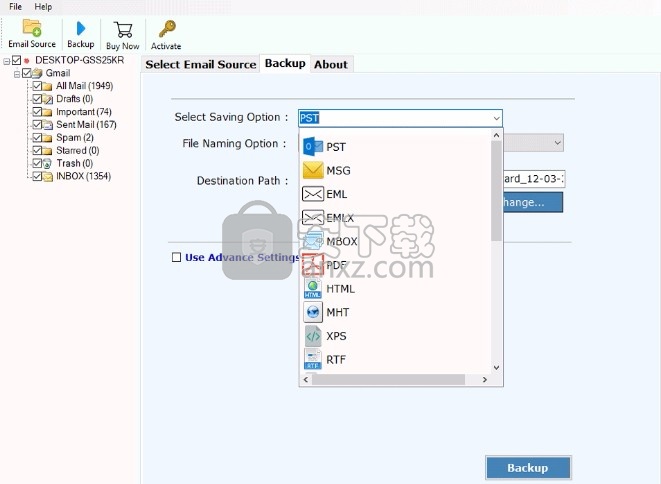Screen dimensions: 661x484
Task: Select the XPS code file icon
Action: tap(313, 336)
